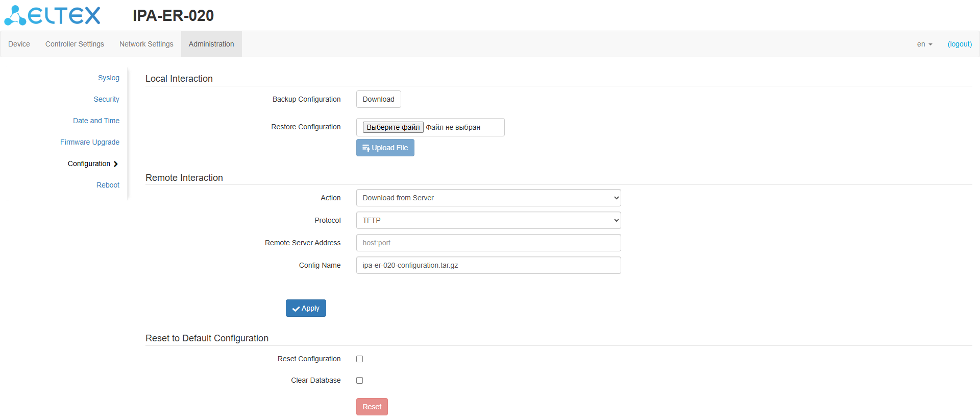
Task: Click the Config Name input field
Action: point(488,265)
